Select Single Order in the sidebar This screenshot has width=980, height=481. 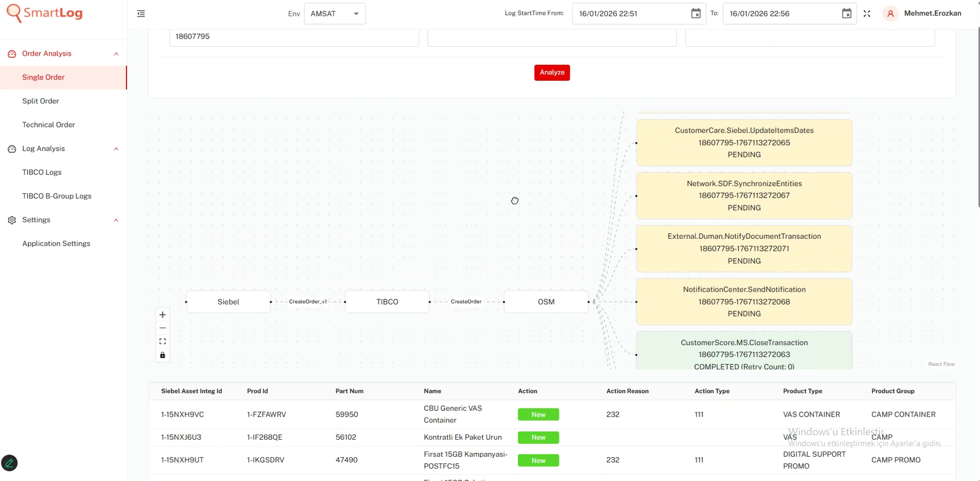pos(63,78)
